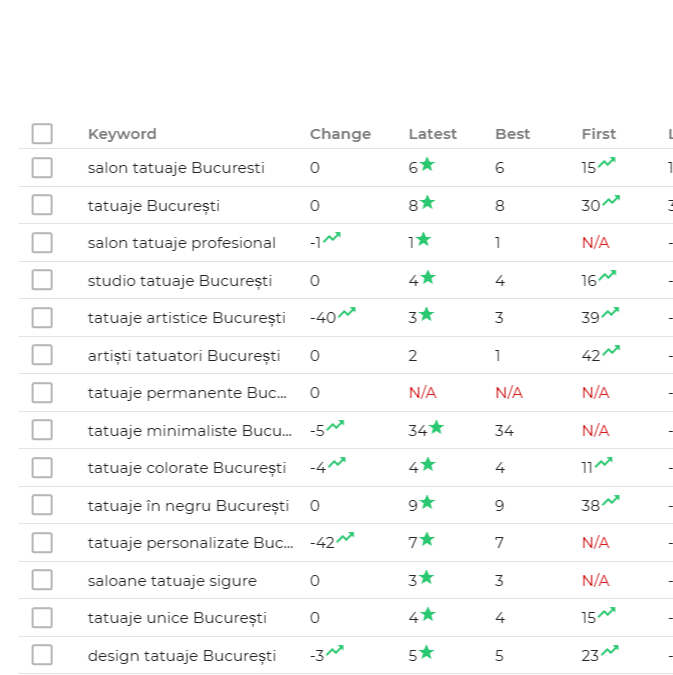Sort by the Latest column header

(x=432, y=134)
